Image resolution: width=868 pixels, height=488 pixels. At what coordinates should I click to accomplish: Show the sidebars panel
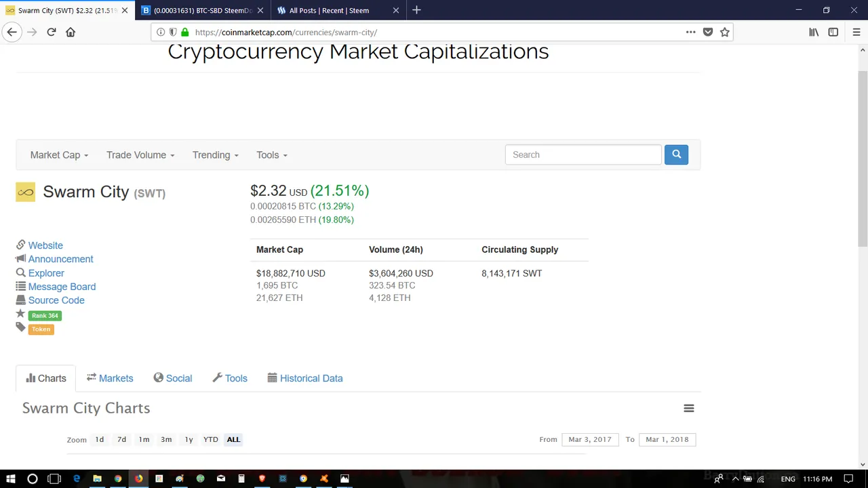pyautogui.click(x=833, y=32)
